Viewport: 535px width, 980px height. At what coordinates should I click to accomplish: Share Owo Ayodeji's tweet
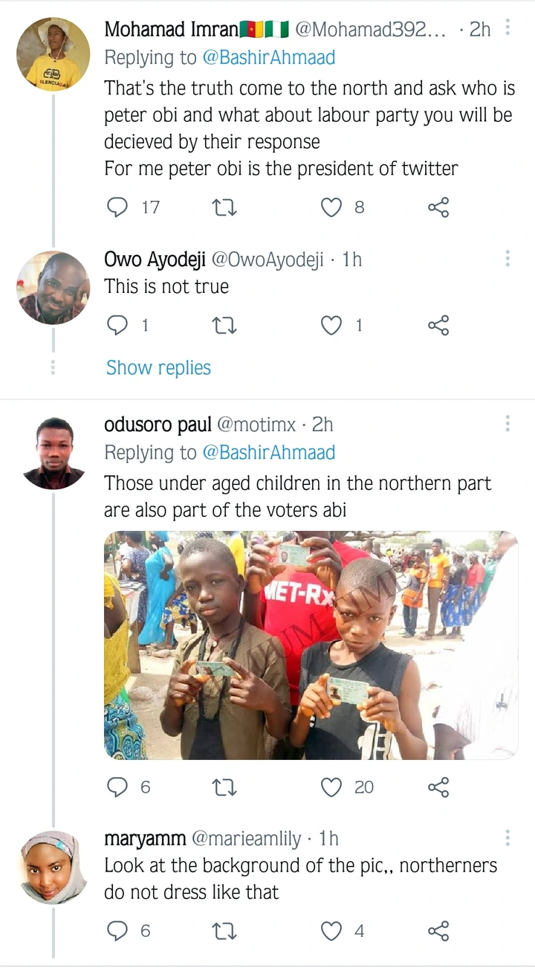point(438,325)
